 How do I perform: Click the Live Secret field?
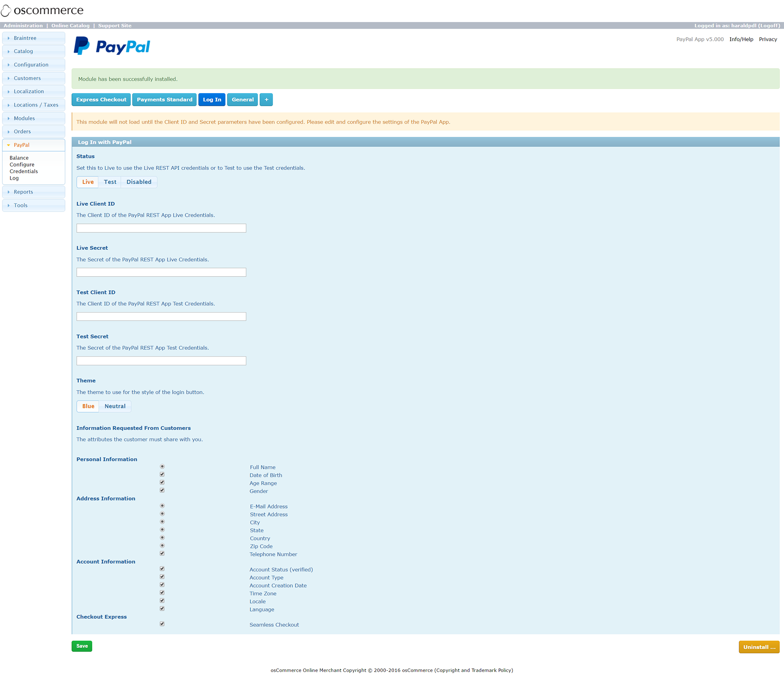click(x=161, y=272)
